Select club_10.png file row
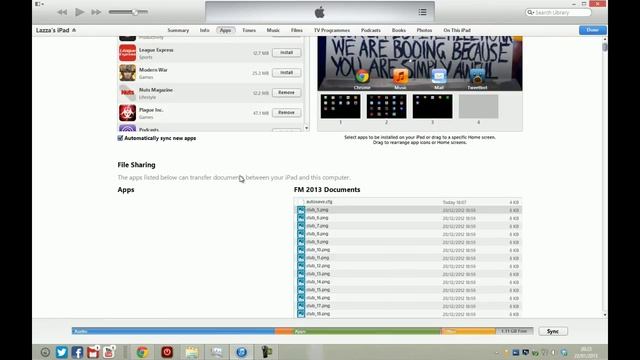640x360 pixels. coord(408,250)
